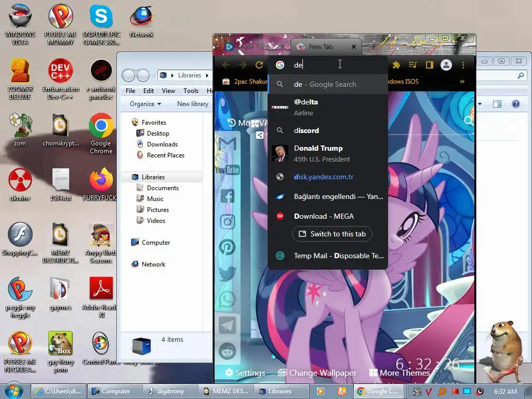Open the ShoppingC Flash desktop icon
This screenshot has width=532, height=399.
20,238
